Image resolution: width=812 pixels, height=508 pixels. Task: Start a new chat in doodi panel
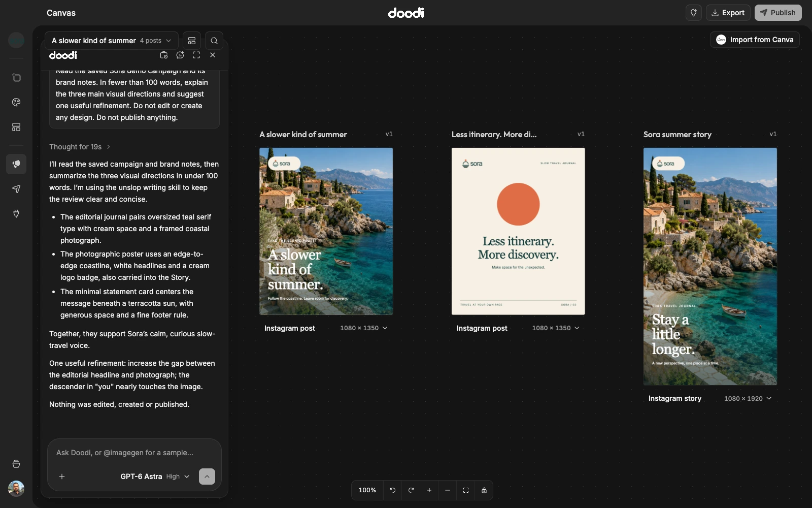[x=180, y=55]
